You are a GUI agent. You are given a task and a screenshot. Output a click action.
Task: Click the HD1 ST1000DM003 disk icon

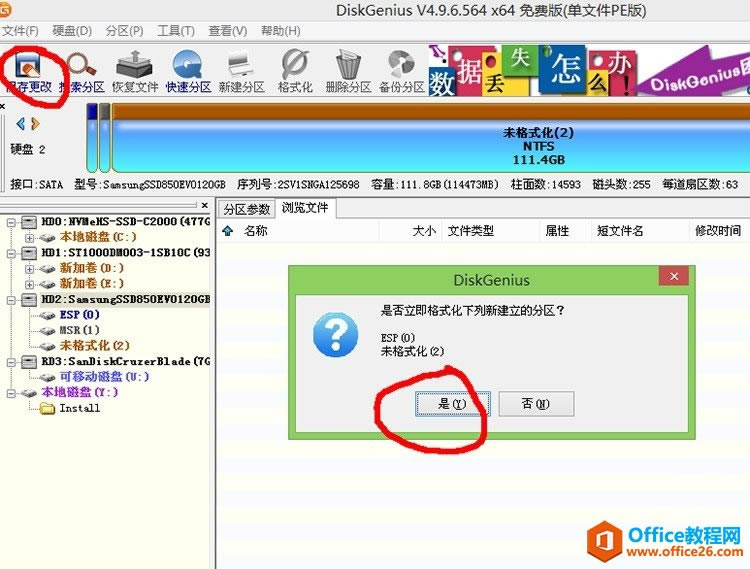[29, 252]
